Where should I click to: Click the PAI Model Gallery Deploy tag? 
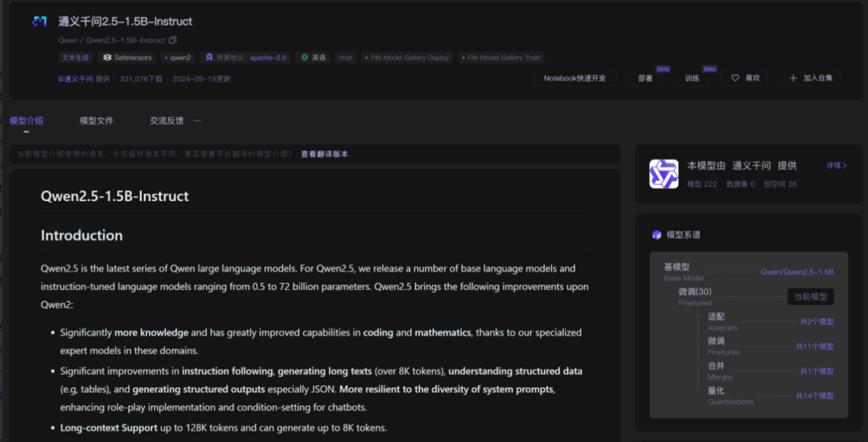pyautogui.click(x=407, y=57)
